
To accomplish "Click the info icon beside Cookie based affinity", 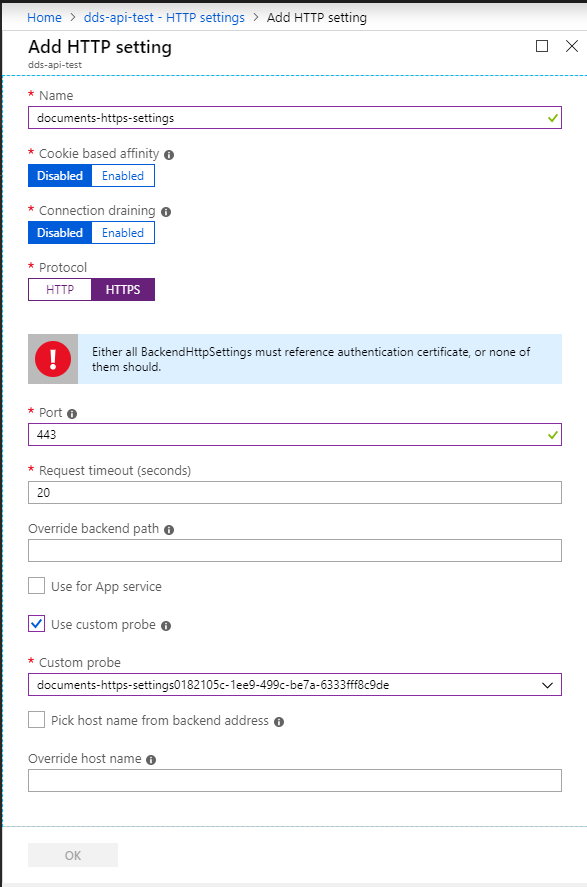I will tap(167, 154).
